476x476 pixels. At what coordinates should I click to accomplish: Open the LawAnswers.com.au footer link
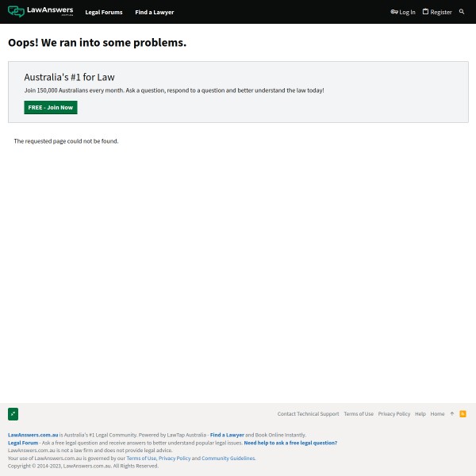coord(33,435)
